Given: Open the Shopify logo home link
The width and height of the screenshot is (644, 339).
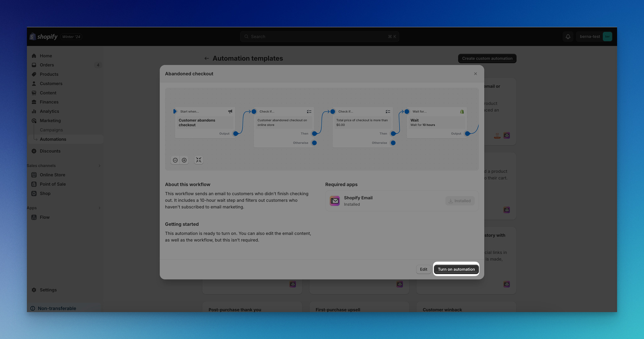Looking at the screenshot, I should tap(44, 36).
